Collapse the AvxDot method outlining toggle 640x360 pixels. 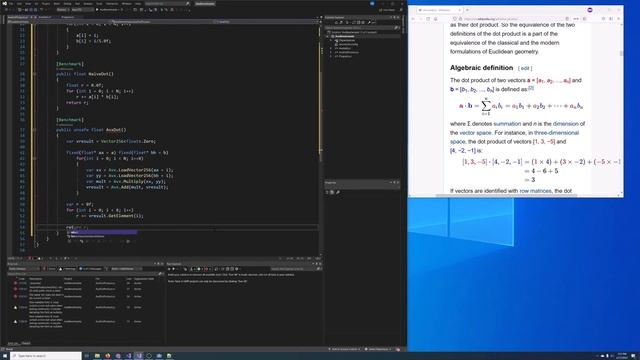pos(34,130)
